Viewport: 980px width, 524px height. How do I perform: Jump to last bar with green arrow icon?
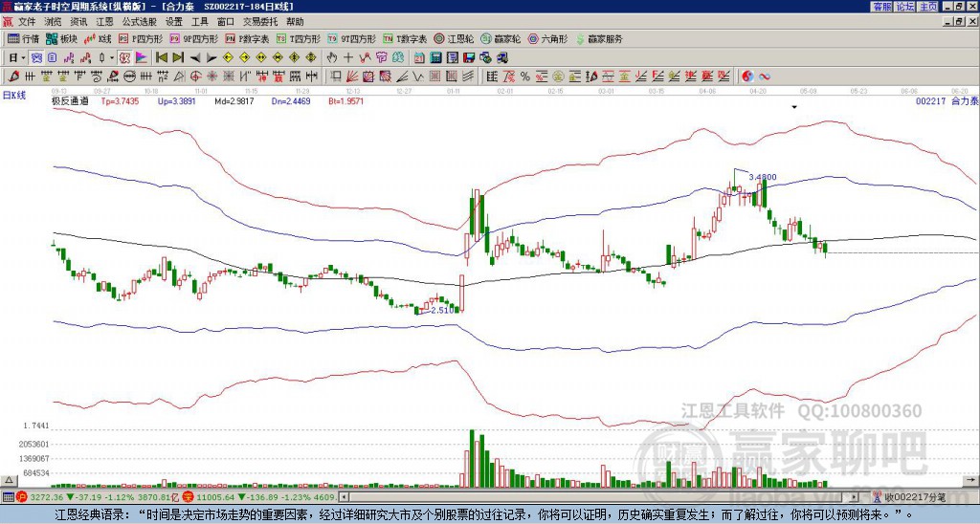point(178,58)
